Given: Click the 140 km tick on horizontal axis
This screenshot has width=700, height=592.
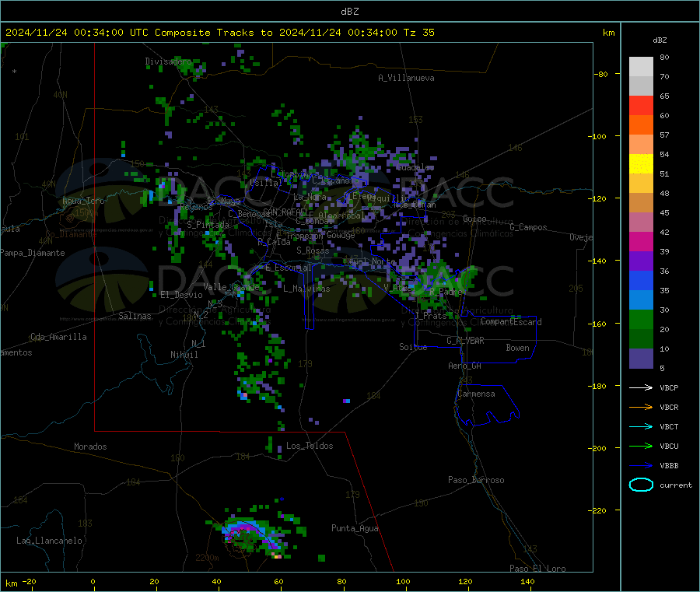Looking at the screenshot, I should click(x=527, y=581).
